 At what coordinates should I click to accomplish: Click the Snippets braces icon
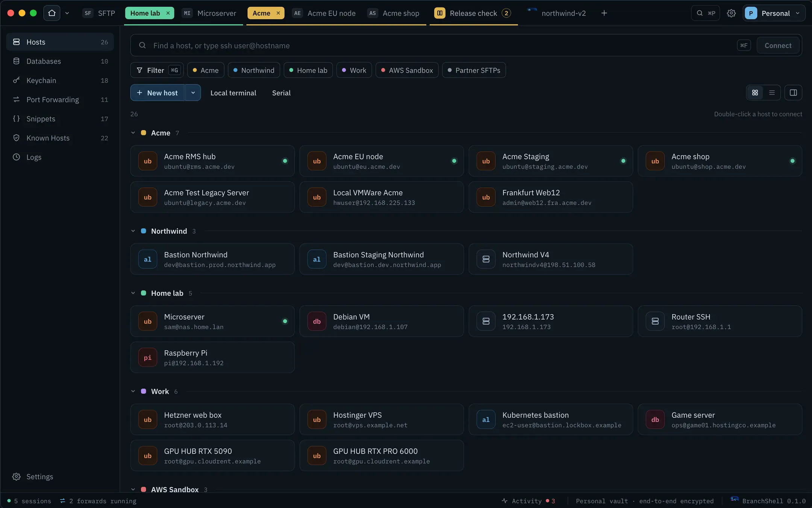16,119
